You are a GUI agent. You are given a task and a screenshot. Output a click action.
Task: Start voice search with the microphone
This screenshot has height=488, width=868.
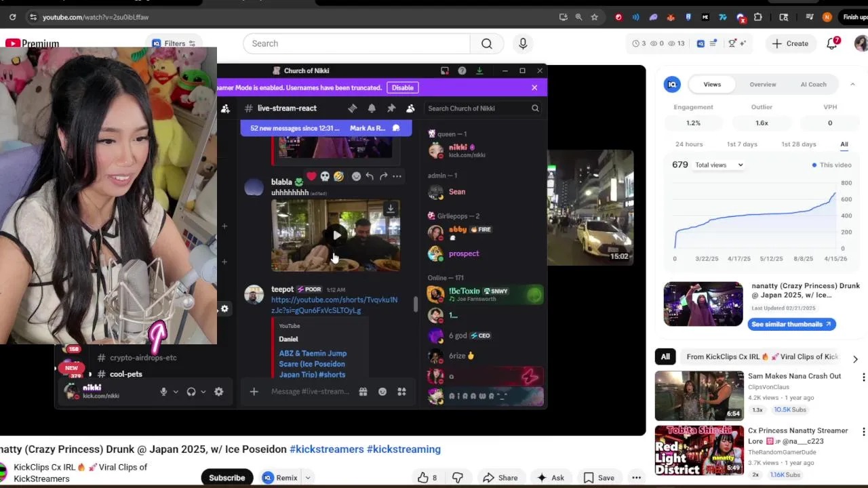[x=523, y=43]
